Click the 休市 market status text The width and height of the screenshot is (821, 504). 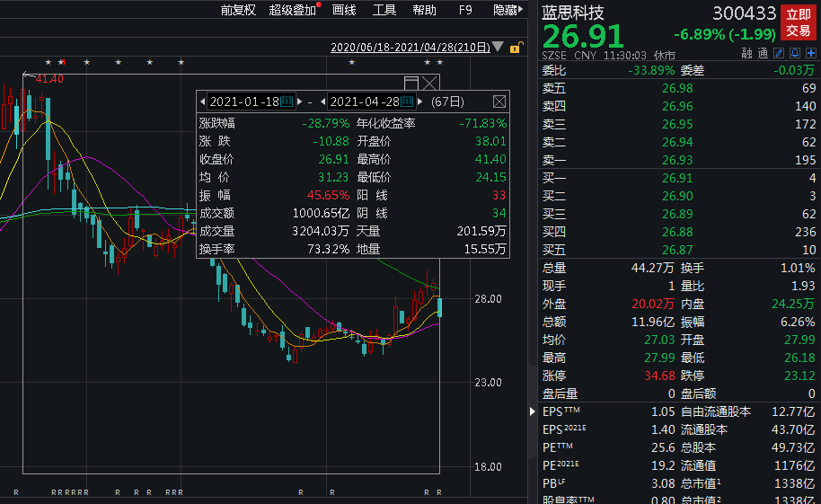coord(665,55)
